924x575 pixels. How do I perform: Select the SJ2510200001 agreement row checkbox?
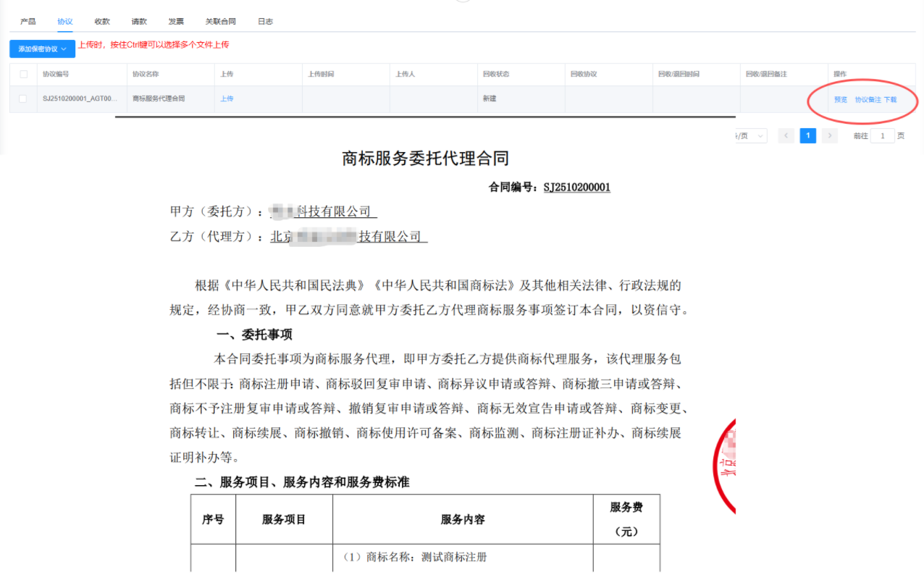pos(22,98)
